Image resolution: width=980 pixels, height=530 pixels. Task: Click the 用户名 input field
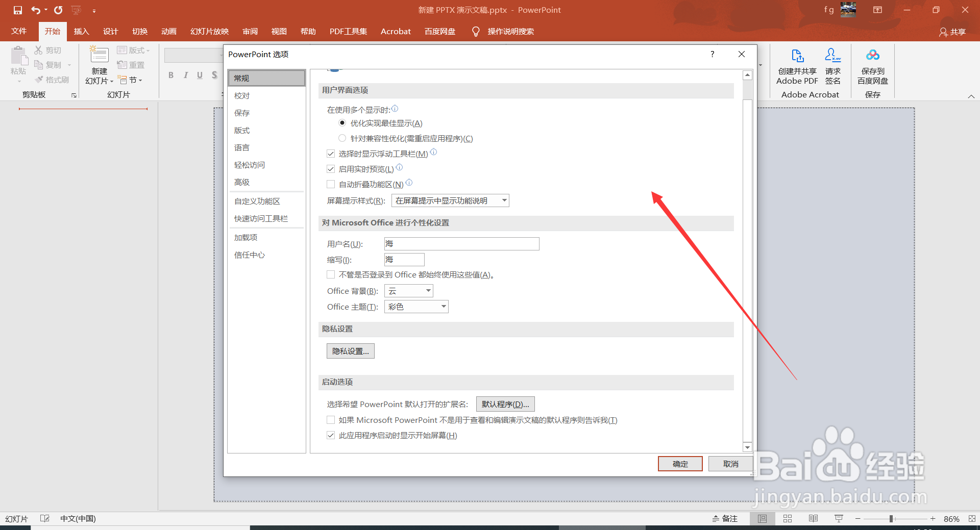(461, 243)
